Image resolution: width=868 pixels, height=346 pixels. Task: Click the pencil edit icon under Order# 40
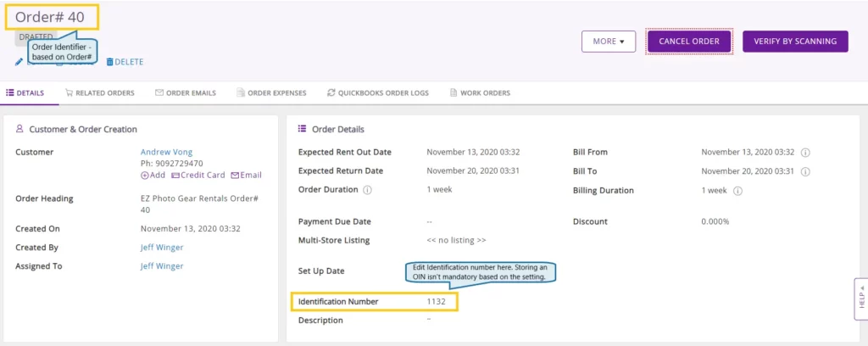[x=19, y=62]
